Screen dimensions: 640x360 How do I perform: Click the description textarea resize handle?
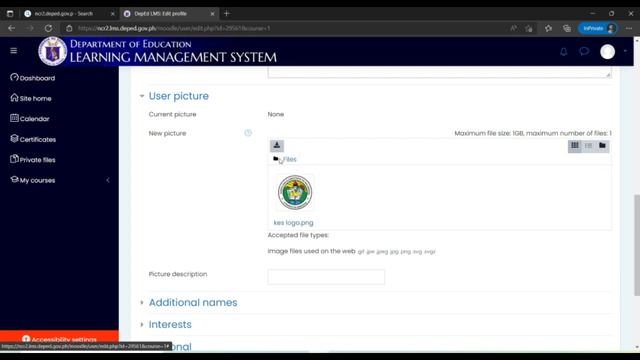tap(608, 74)
